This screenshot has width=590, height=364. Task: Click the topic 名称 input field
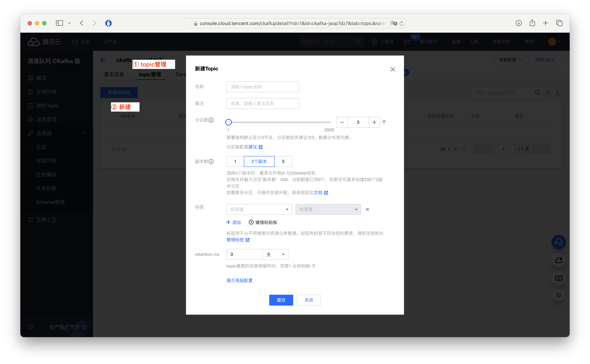point(263,87)
